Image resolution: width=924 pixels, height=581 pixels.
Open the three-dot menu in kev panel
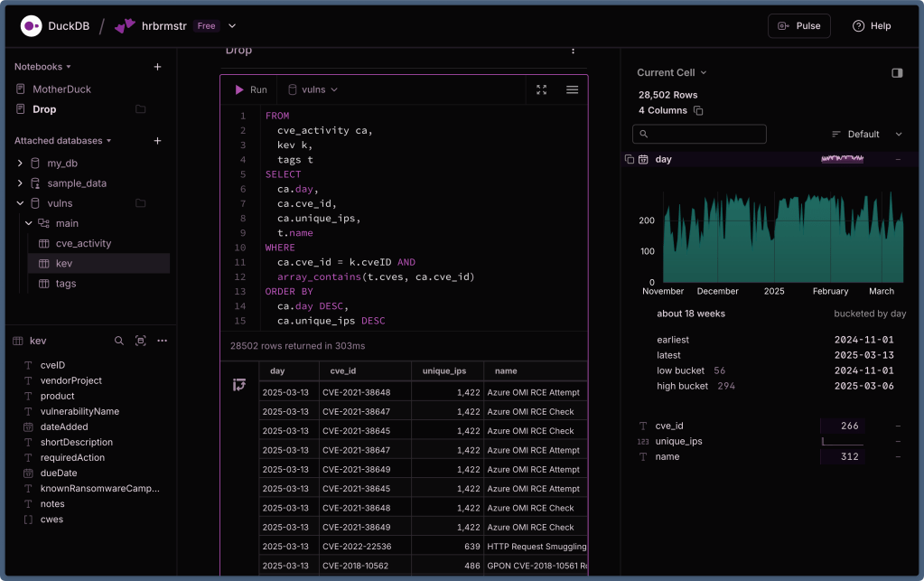coord(163,341)
